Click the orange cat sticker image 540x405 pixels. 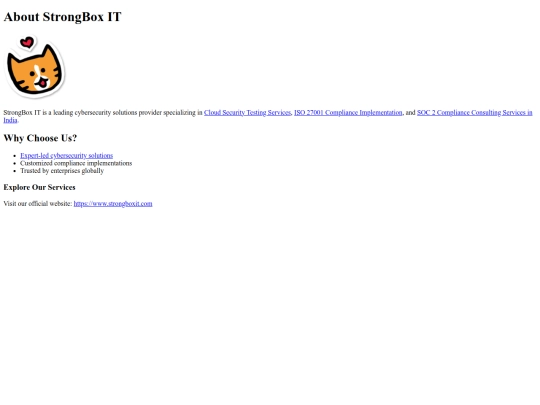(x=34, y=67)
